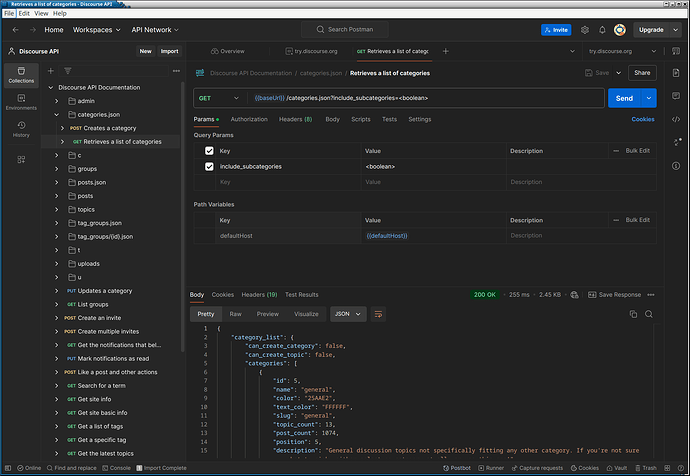Uncheck the include_subcategories parameter

[x=209, y=167]
